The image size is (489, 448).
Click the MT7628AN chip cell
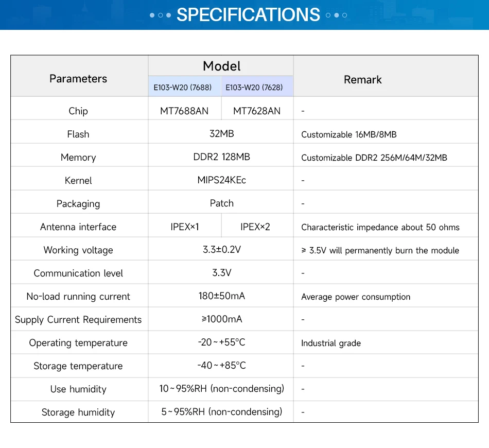pyautogui.click(x=257, y=111)
